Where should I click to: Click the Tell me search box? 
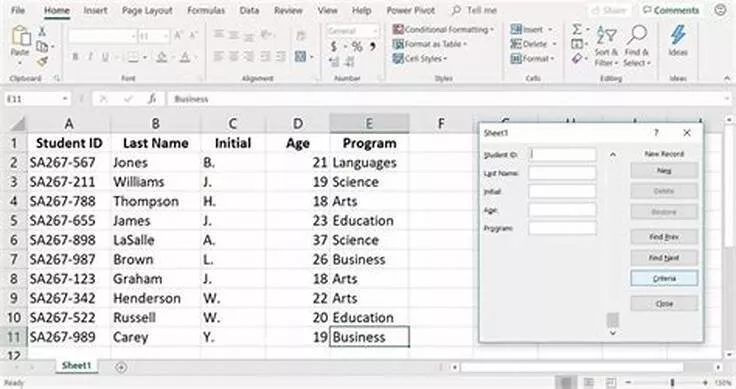click(x=474, y=10)
